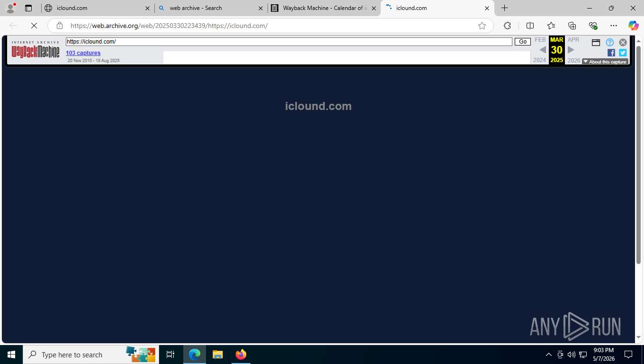This screenshot has width=644, height=364.
Task: Toggle the split screen view
Action: [x=530, y=26]
